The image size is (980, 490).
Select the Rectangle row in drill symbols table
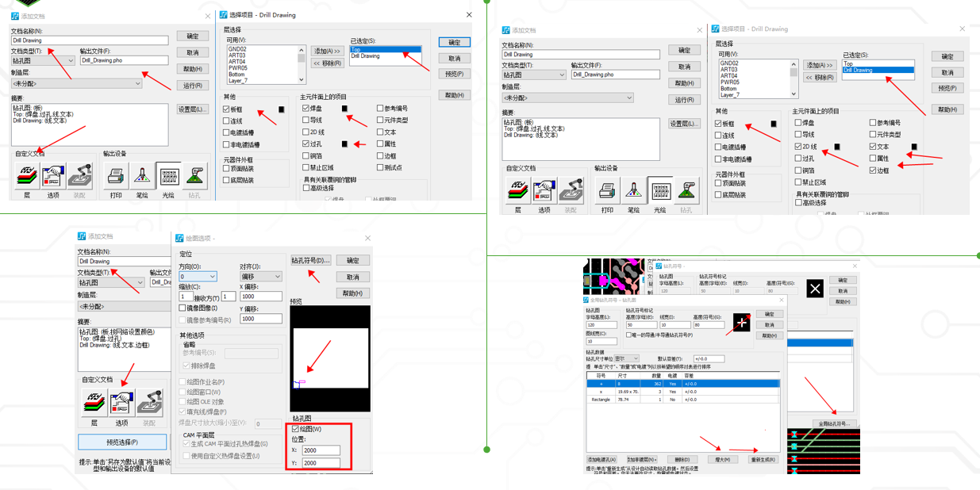[x=682, y=400]
